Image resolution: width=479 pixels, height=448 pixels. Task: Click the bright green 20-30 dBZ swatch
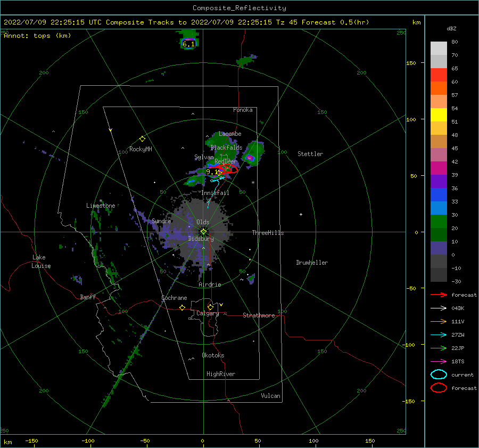point(439,222)
